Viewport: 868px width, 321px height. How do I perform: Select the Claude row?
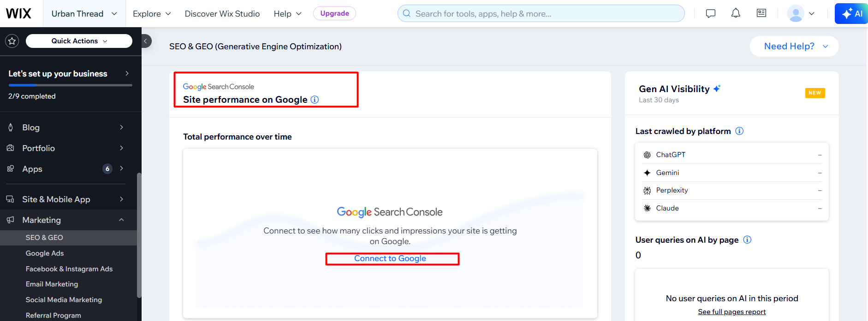(732, 208)
